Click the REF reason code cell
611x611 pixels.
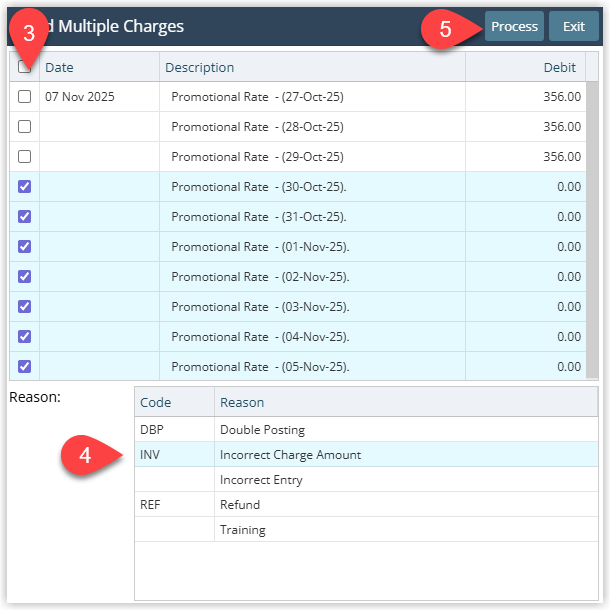(x=175, y=504)
